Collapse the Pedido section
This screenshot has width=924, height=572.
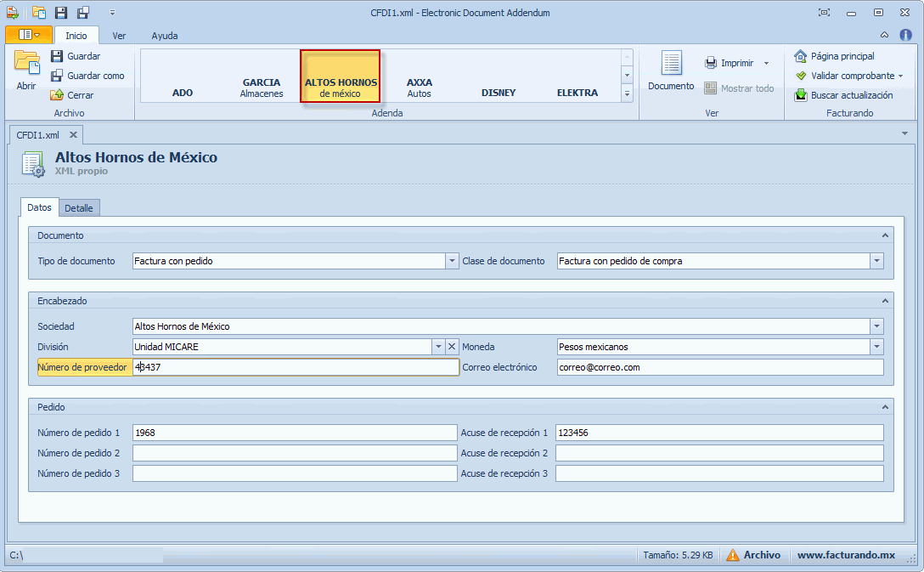pyautogui.click(x=885, y=407)
